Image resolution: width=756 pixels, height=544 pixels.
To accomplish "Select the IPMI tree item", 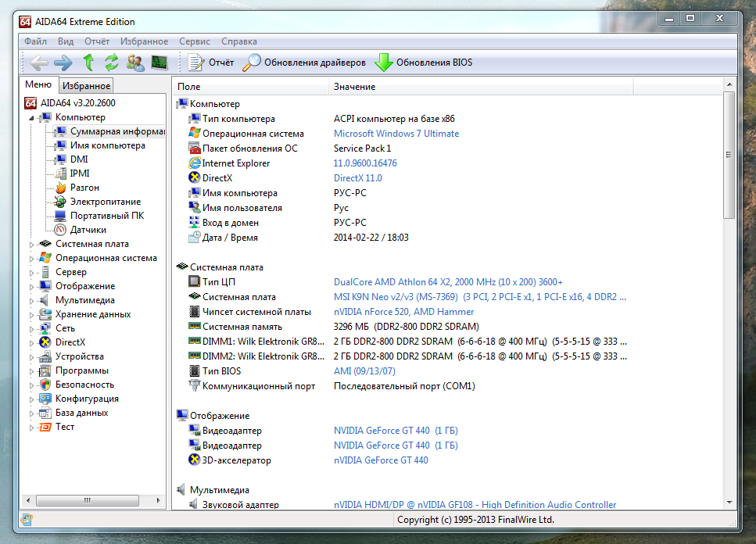I will pyautogui.click(x=72, y=174).
